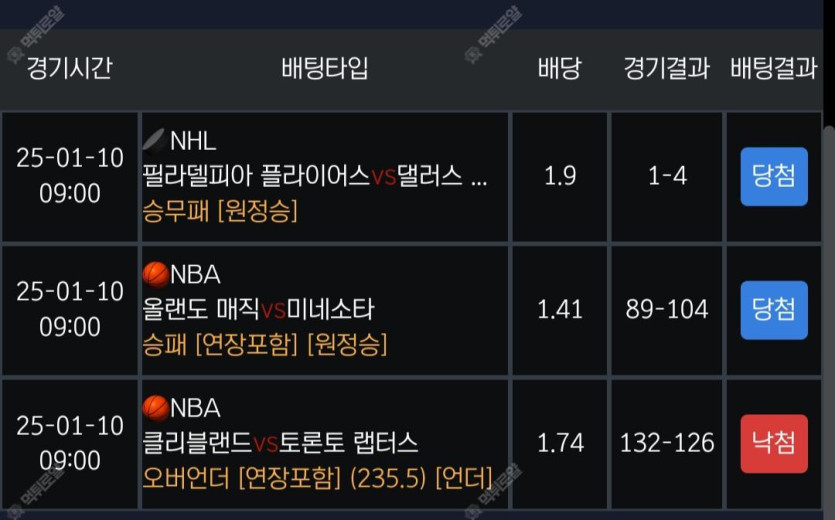835x520 pixels.
Task: Open the 필라델피아 플라이어스 vs 댈러스 match
Action: coord(315,176)
